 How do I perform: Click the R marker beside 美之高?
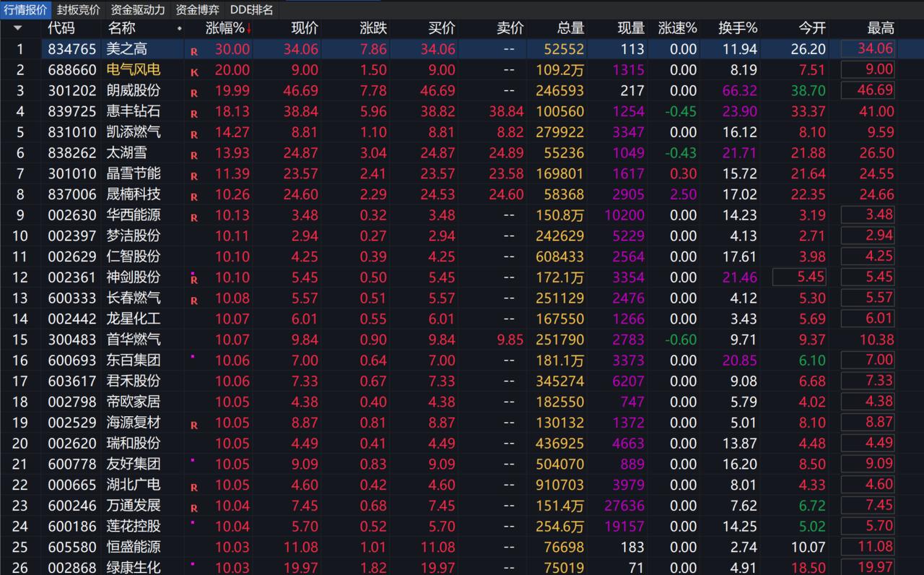193,52
